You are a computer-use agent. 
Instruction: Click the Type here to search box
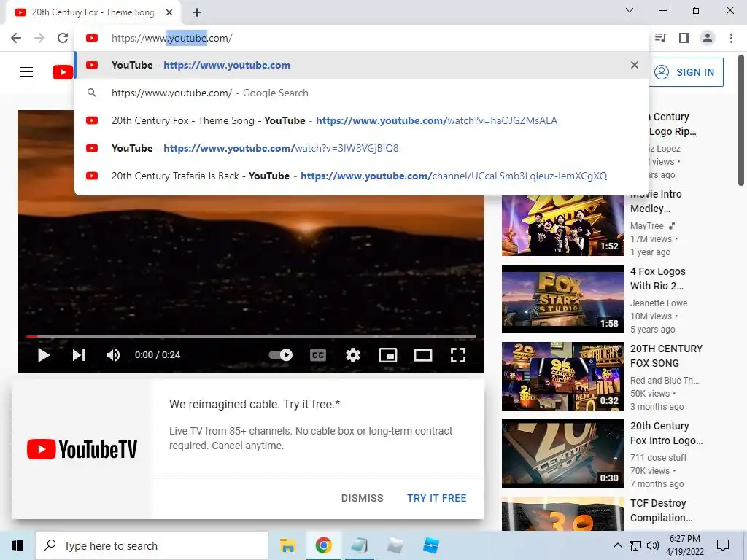[152, 545]
